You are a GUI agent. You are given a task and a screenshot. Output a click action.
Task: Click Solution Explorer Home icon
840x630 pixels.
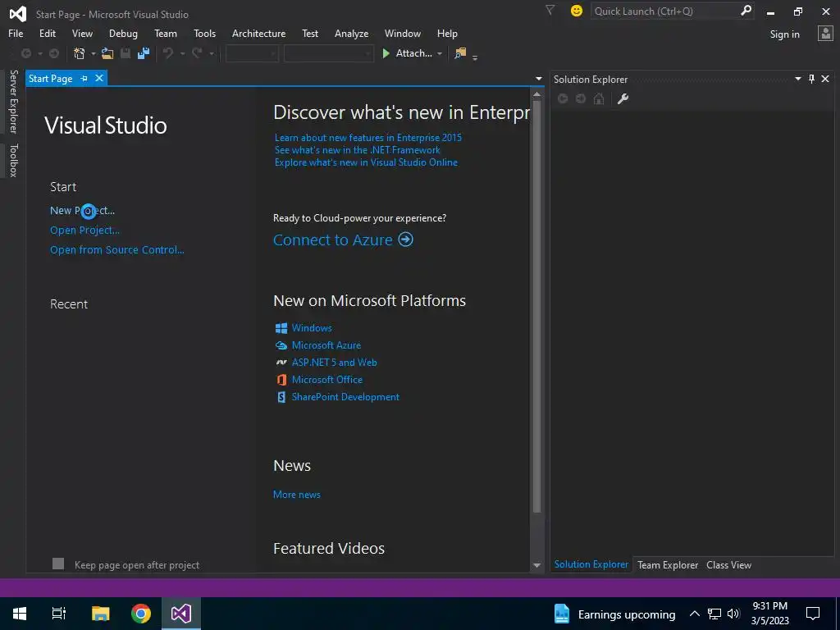599,98
